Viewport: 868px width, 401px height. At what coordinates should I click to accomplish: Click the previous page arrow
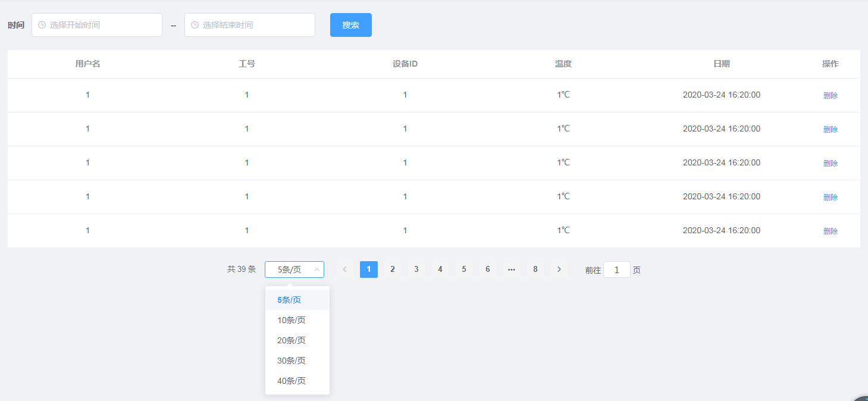[x=344, y=270]
